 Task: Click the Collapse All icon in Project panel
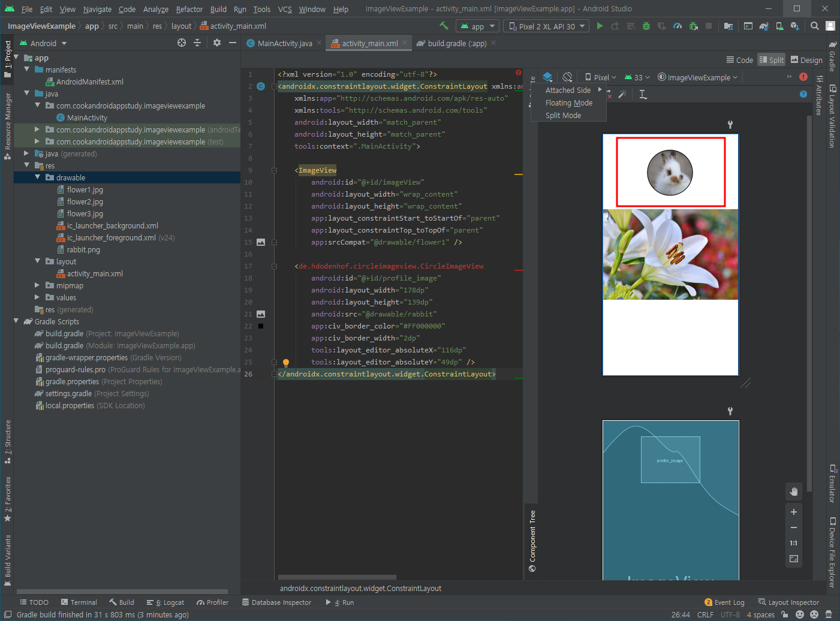197,43
